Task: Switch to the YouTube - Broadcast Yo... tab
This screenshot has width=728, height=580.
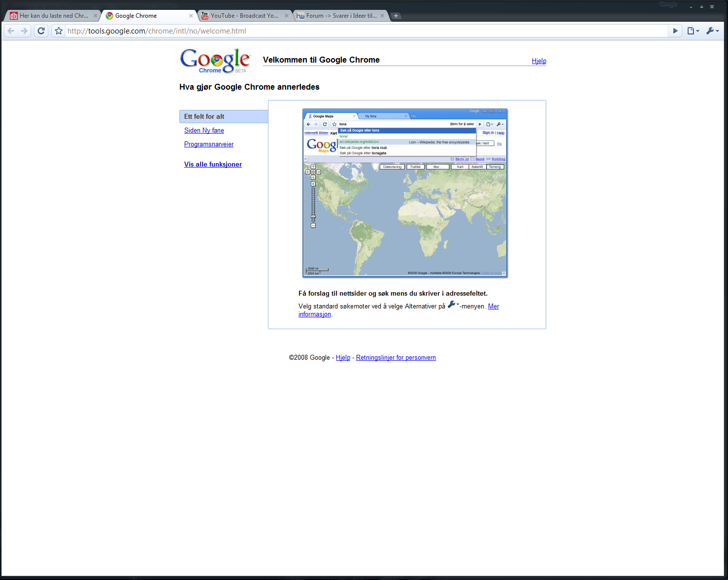Action: pos(245,16)
